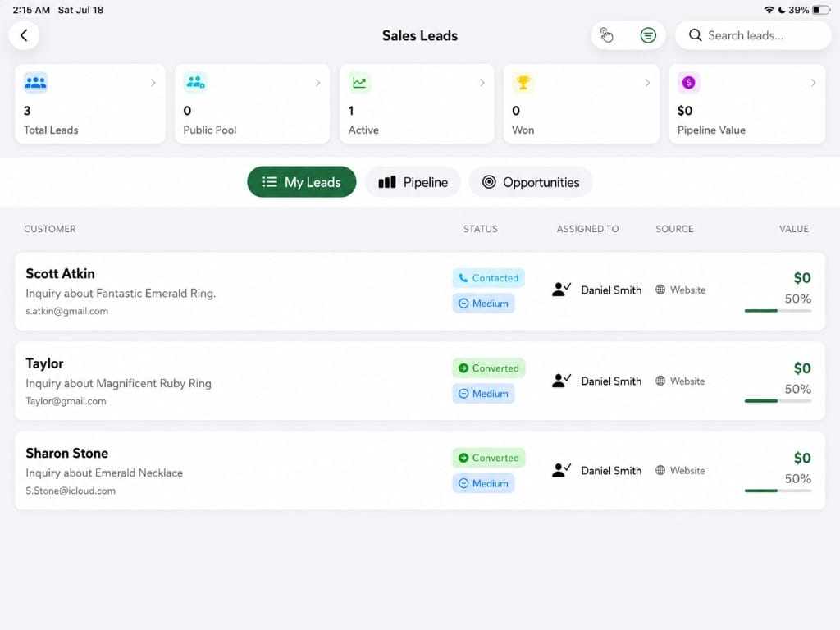
Task: Click the globe icon in Sharon Stone row
Action: click(x=660, y=470)
